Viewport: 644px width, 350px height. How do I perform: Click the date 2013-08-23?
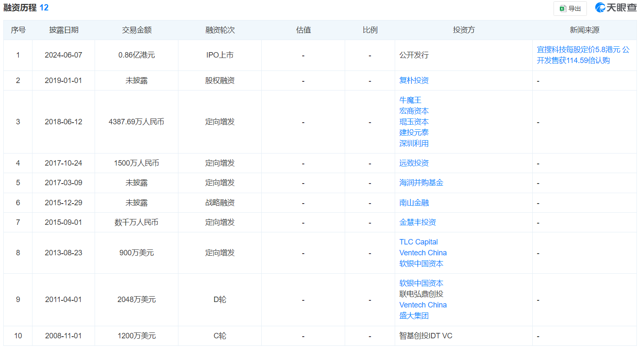tap(63, 253)
